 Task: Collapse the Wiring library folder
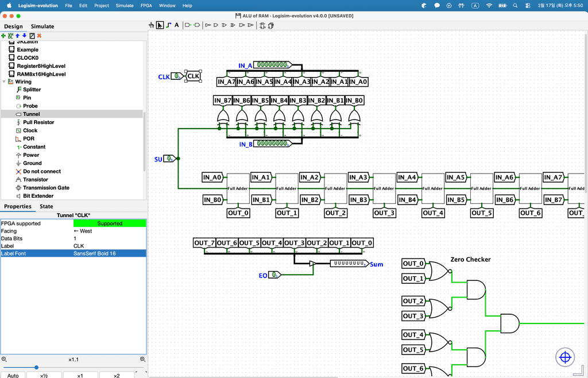[4, 82]
